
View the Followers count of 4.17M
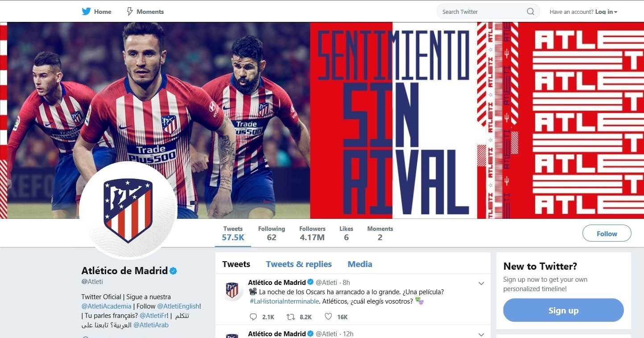(x=312, y=234)
